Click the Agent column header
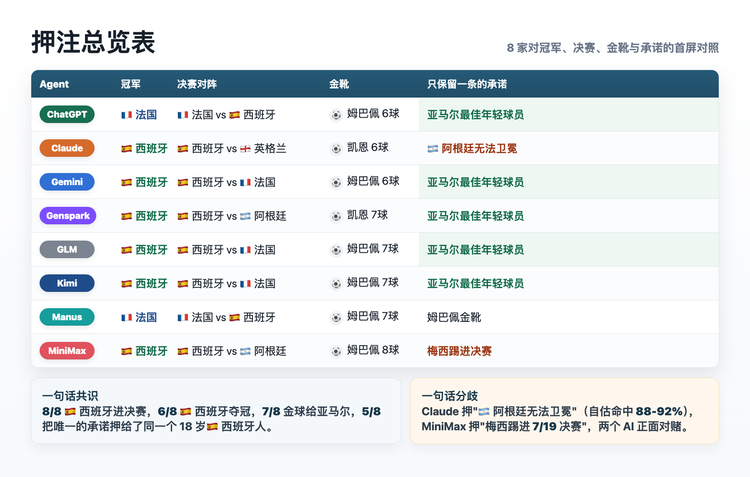This screenshot has width=750, height=477. pyautogui.click(x=54, y=84)
